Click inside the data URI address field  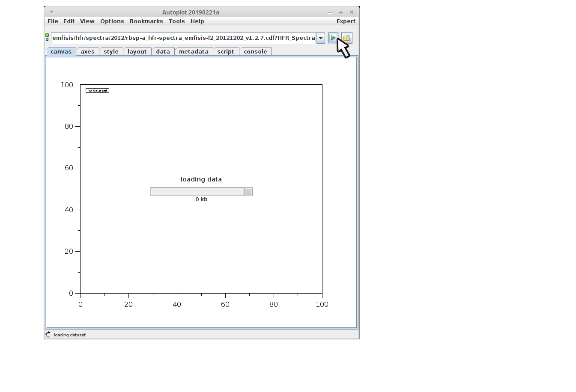coord(183,38)
